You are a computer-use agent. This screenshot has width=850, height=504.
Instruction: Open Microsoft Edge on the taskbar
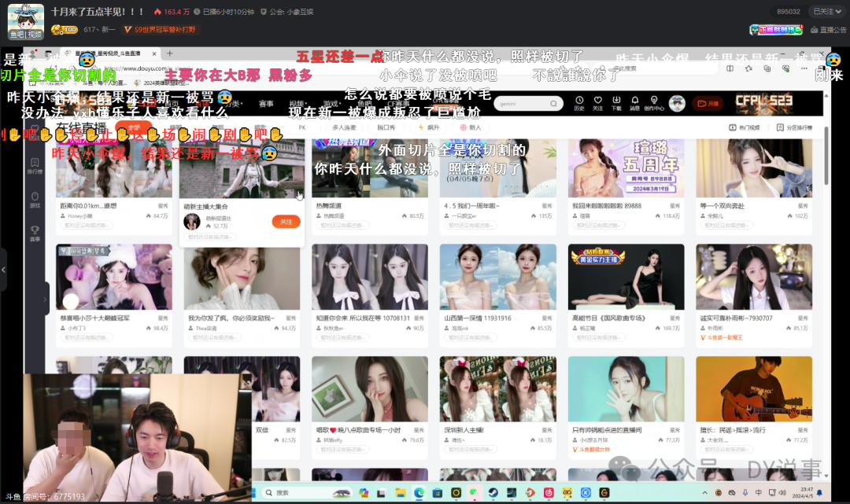[419, 493]
